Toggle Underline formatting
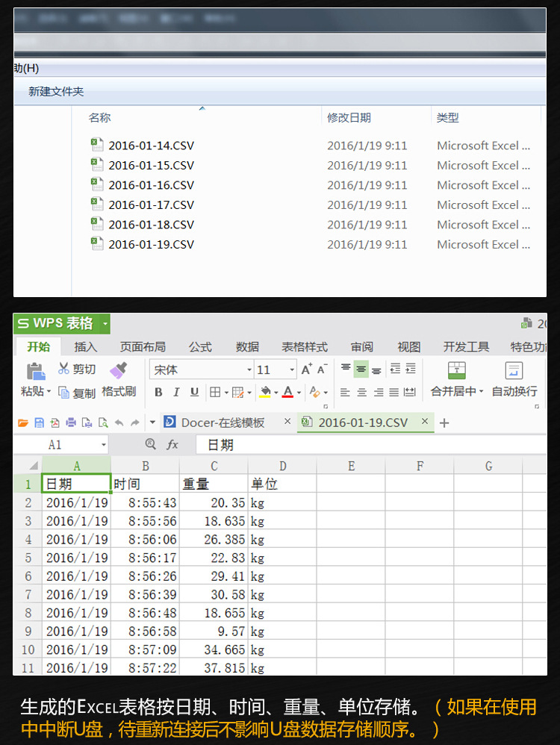 coord(194,392)
